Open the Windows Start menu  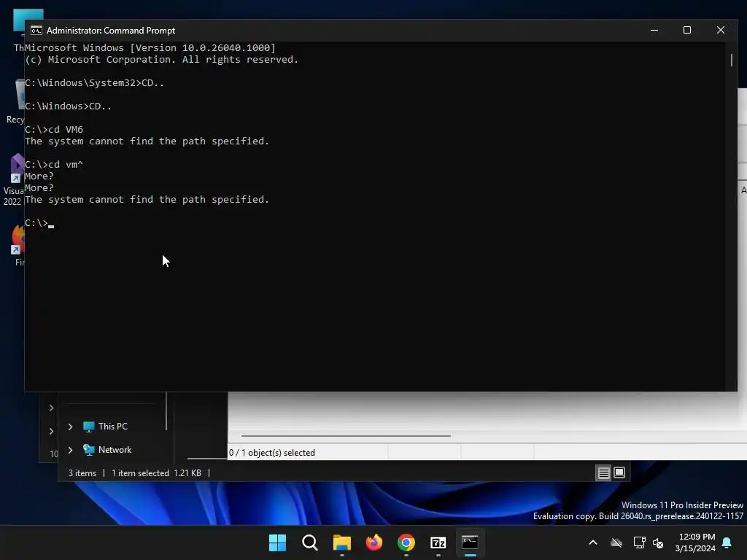coord(277,542)
